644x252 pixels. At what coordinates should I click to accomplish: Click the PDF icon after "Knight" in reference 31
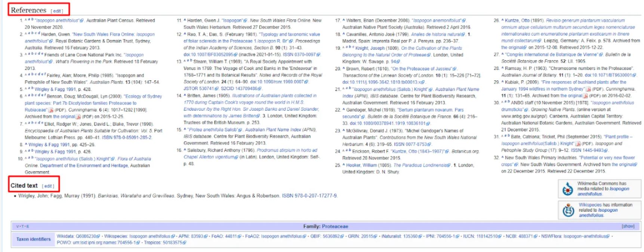tap(578, 144)
